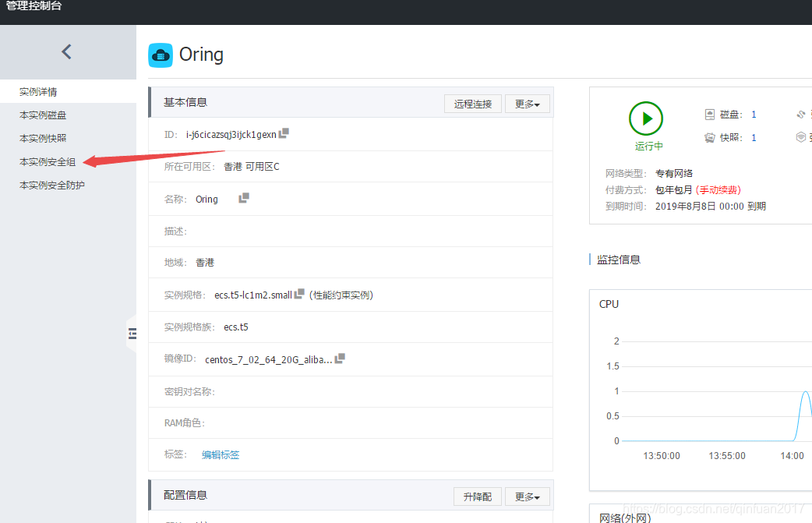Click the 监控信息 section heading
This screenshot has height=523, width=812.
coord(619,260)
